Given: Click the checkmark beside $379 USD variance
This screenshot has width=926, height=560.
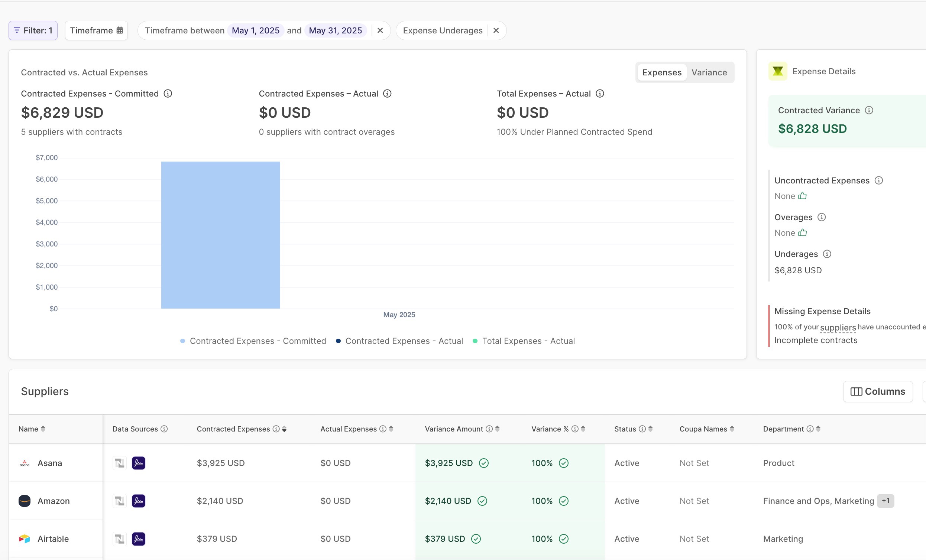Looking at the screenshot, I should point(476,539).
